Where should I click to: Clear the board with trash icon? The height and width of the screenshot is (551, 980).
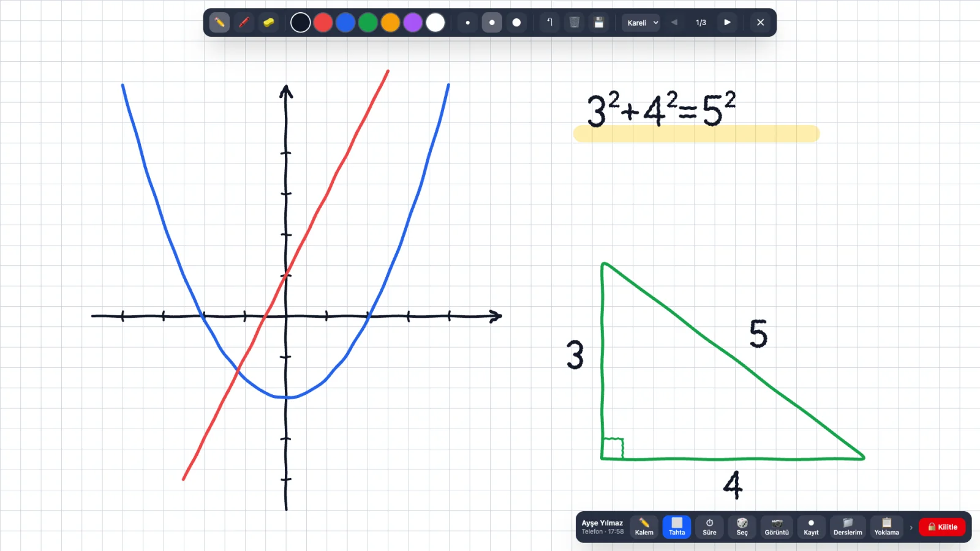(574, 23)
